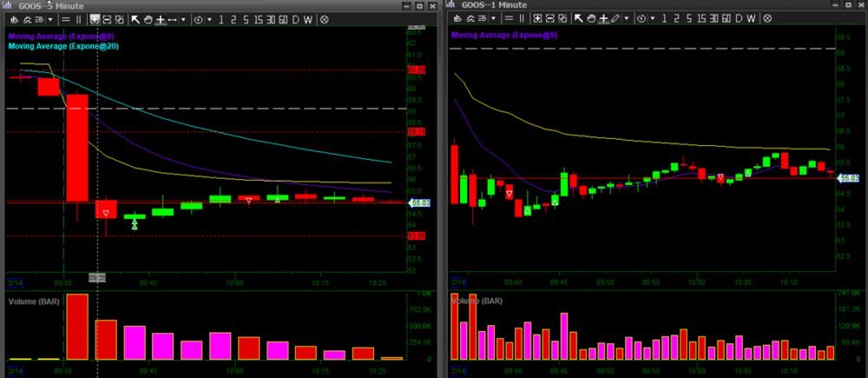Set the 5 Minute chart to the Weekly (W) interval

coord(309,18)
